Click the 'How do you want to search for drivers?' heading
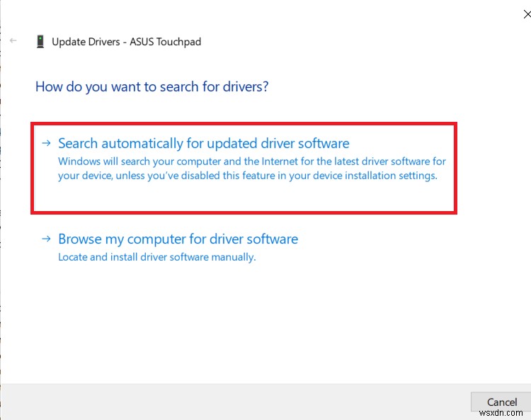Screen dimensions: 531x420 (152, 86)
